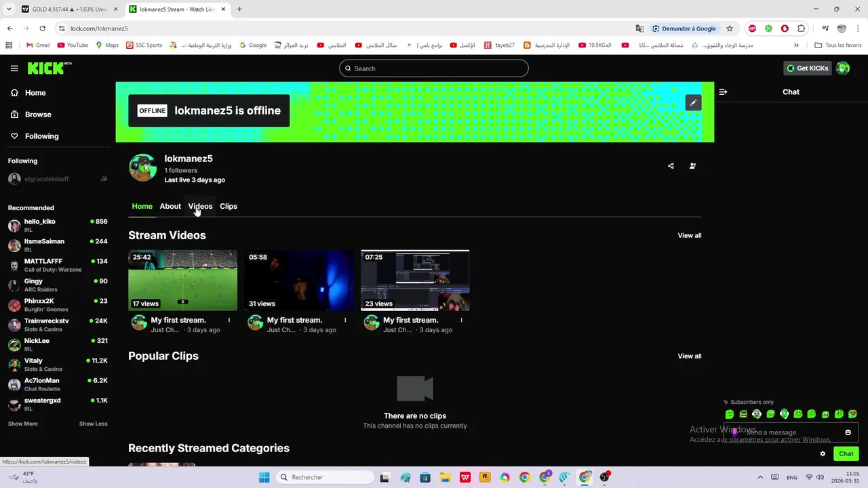Screen dimensions: 868x488
Task: Open WPS Office from taskbar
Action: [465, 477]
